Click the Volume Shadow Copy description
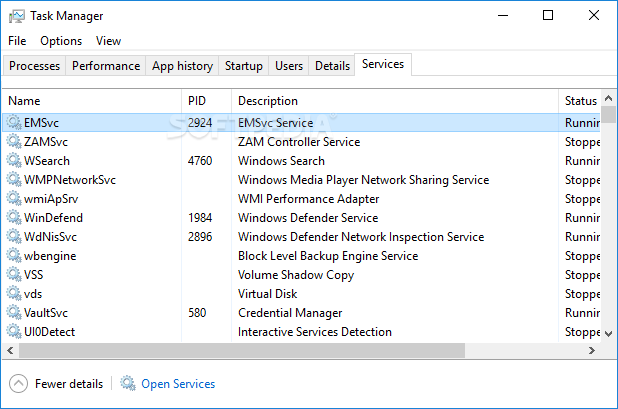Viewport: 618px width, 409px height. tap(296, 275)
